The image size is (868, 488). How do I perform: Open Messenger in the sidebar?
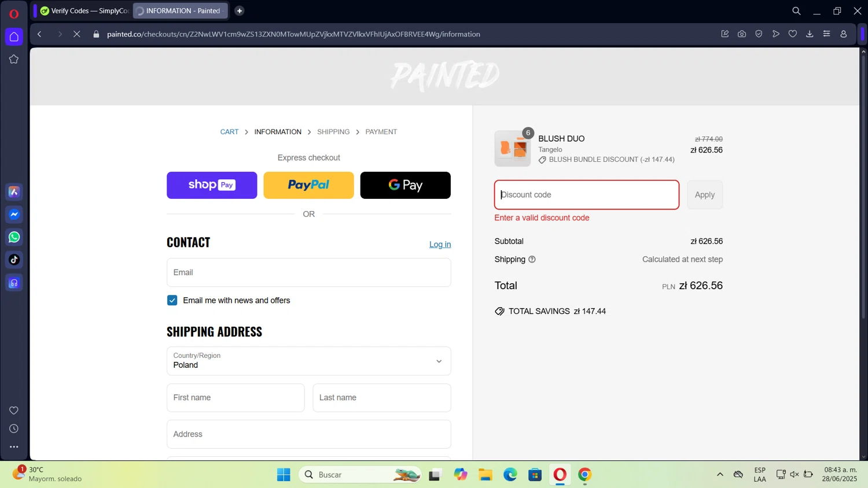pyautogui.click(x=14, y=215)
